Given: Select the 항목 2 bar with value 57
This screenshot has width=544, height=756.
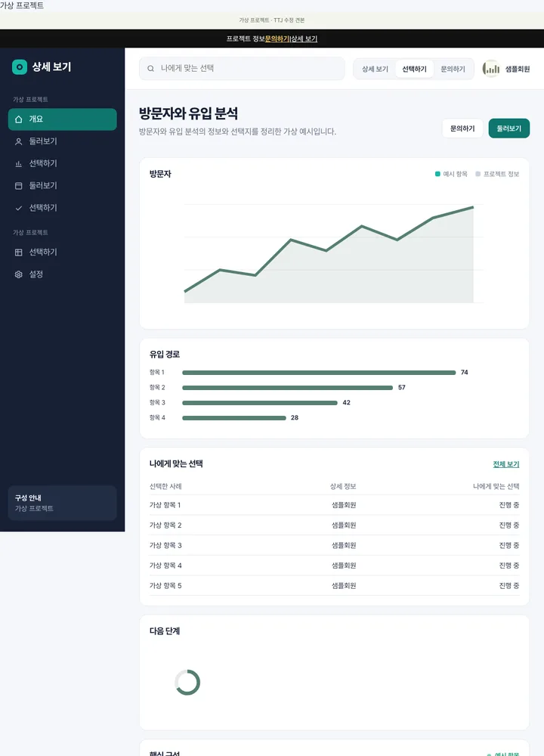Looking at the screenshot, I should (x=287, y=388).
